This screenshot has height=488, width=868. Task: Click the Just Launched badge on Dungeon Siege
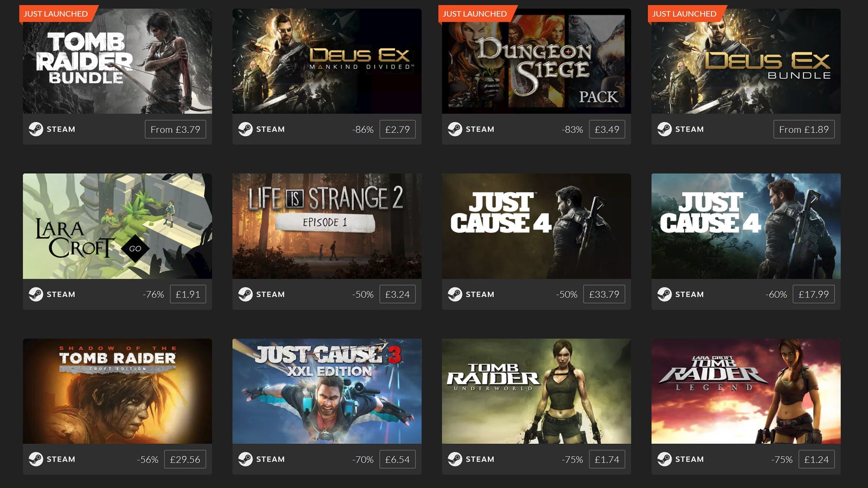click(x=476, y=14)
